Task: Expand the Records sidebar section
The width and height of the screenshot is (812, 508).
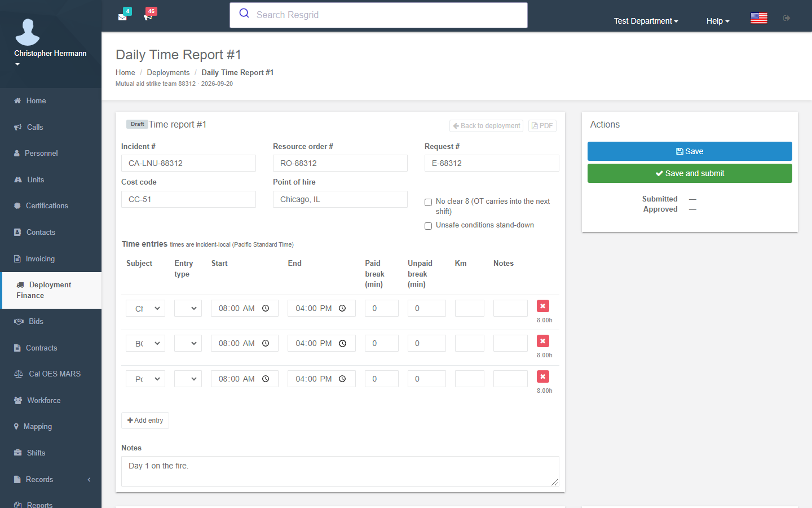Action: point(51,479)
